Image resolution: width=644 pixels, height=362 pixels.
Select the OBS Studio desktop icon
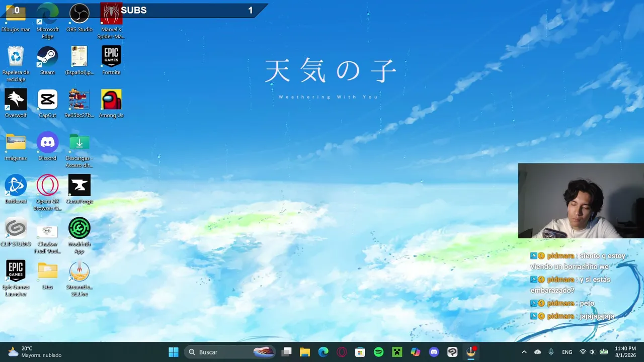click(79, 18)
